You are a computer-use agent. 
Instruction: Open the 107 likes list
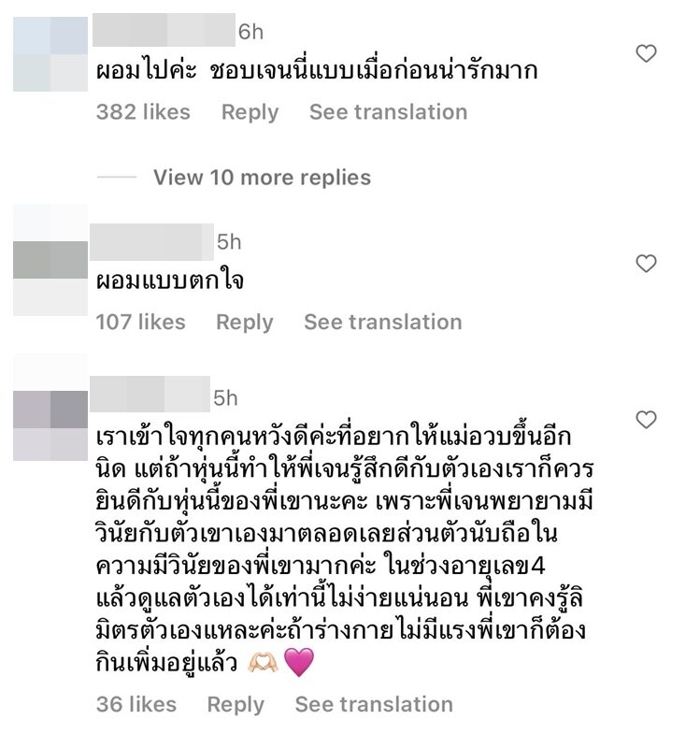[x=141, y=322]
